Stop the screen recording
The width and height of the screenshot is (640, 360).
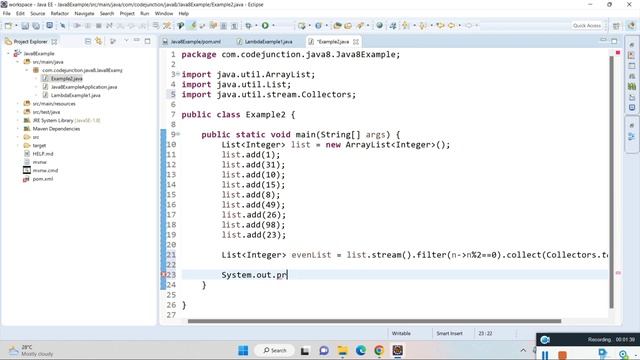click(562, 355)
